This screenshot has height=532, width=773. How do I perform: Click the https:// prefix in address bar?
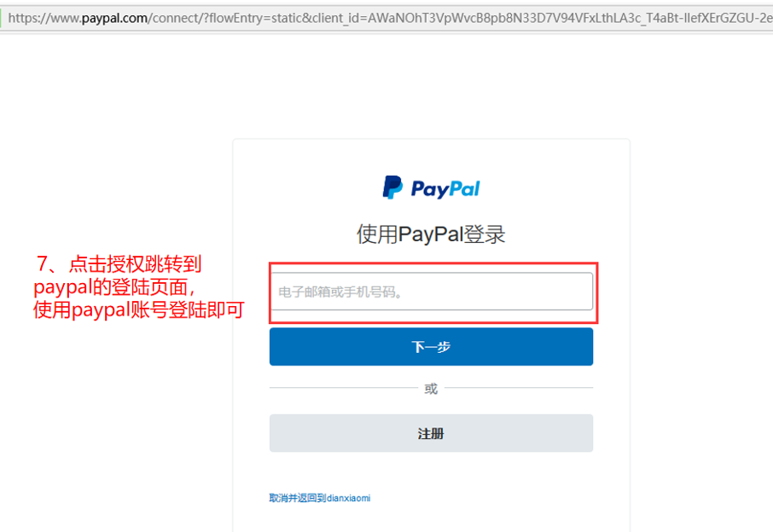[28, 18]
